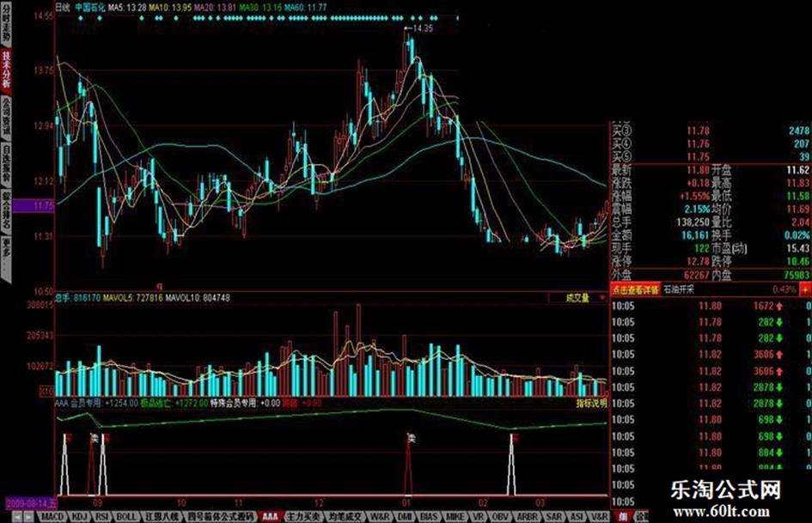Click the white buy spike near month 02

click(x=511, y=464)
